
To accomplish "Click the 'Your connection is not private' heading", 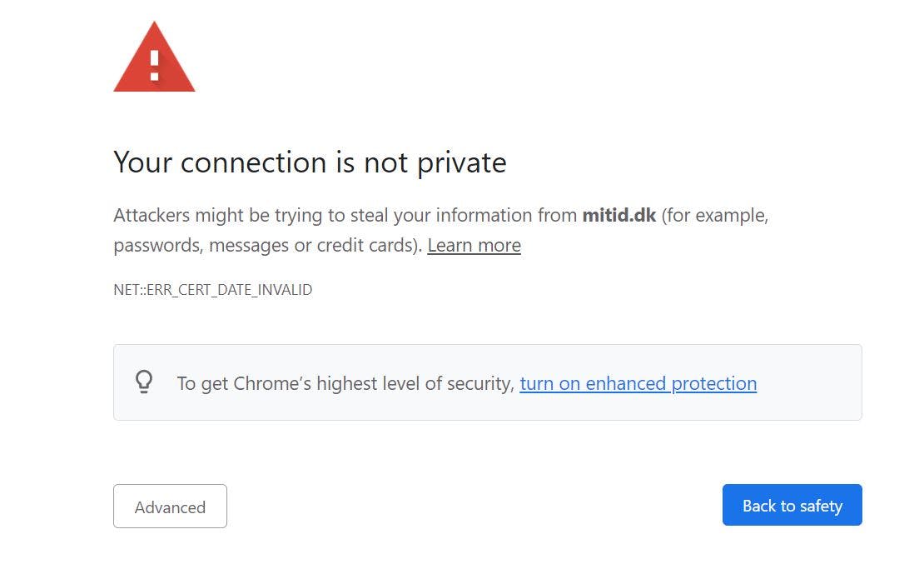I will click(x=310, y=162).
